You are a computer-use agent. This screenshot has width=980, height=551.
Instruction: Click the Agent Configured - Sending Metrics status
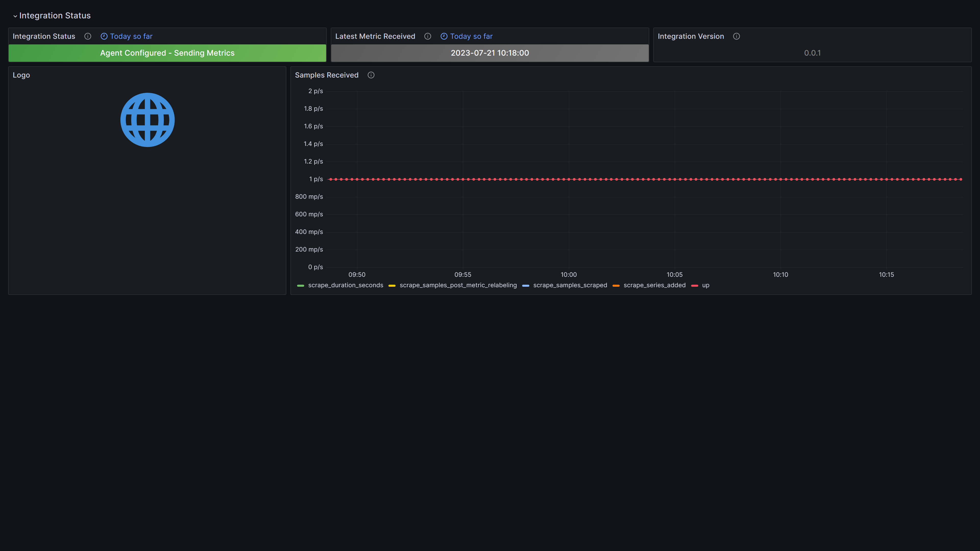click(167, 53)
